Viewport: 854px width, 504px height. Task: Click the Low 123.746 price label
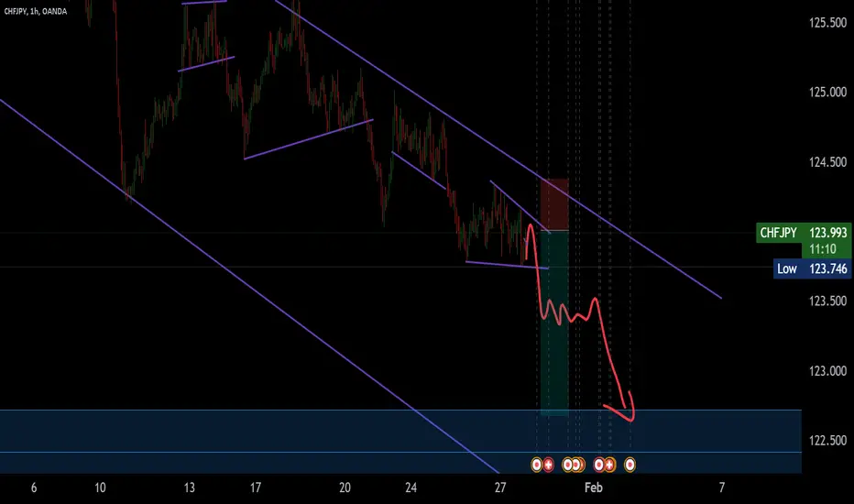click(812, 268)
